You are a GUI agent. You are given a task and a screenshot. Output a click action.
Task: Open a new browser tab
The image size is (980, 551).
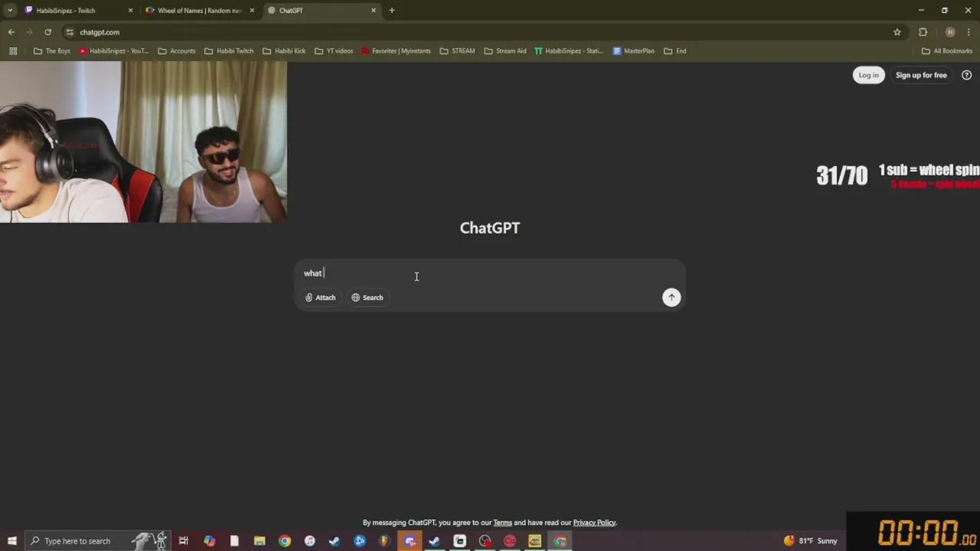click(x=392, y=11)
